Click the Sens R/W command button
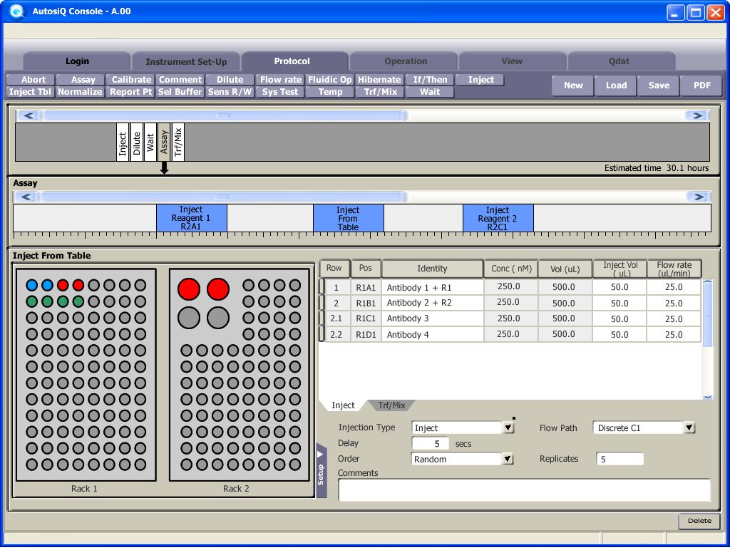 (230, 92)
